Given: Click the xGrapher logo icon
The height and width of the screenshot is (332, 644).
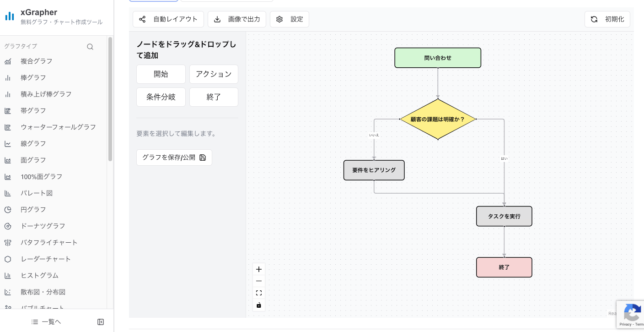Looking at the screenshot, I should coord(10,16).
